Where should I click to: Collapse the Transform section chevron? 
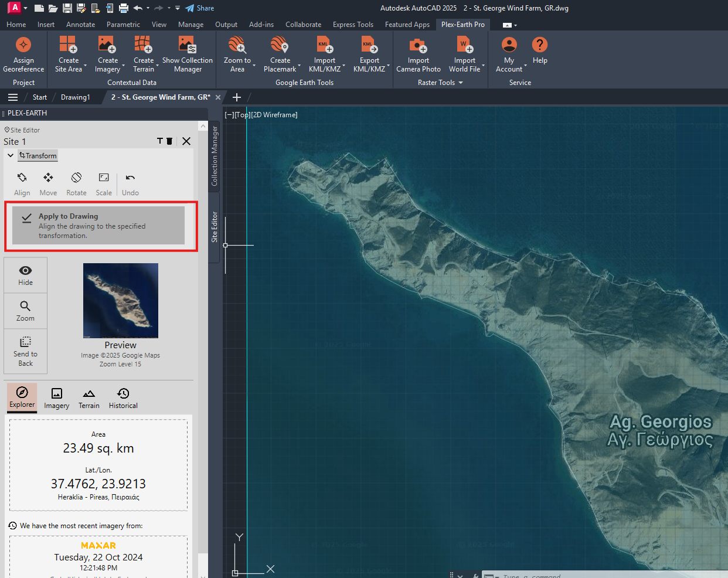click(11, 155)
